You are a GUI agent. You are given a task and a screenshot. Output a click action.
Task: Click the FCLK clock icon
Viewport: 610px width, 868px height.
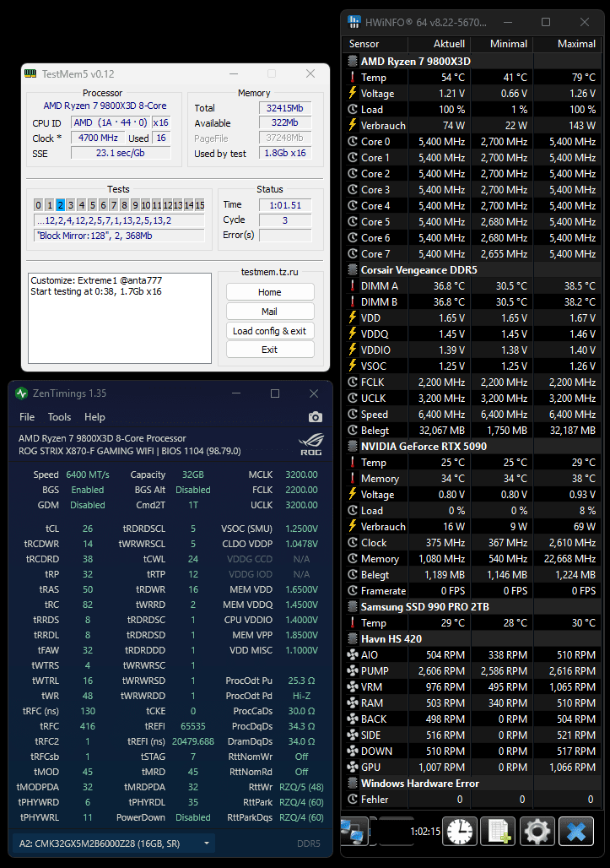click(x=353, y=382)
